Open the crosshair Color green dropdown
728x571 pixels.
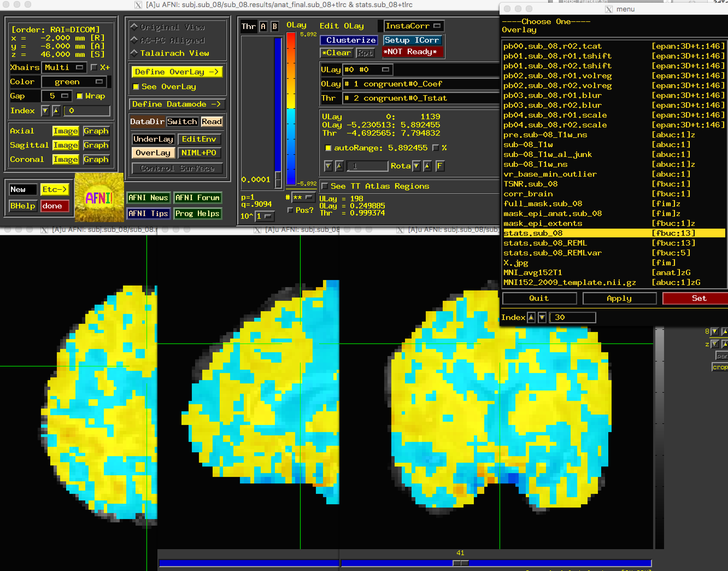point(74,82)
